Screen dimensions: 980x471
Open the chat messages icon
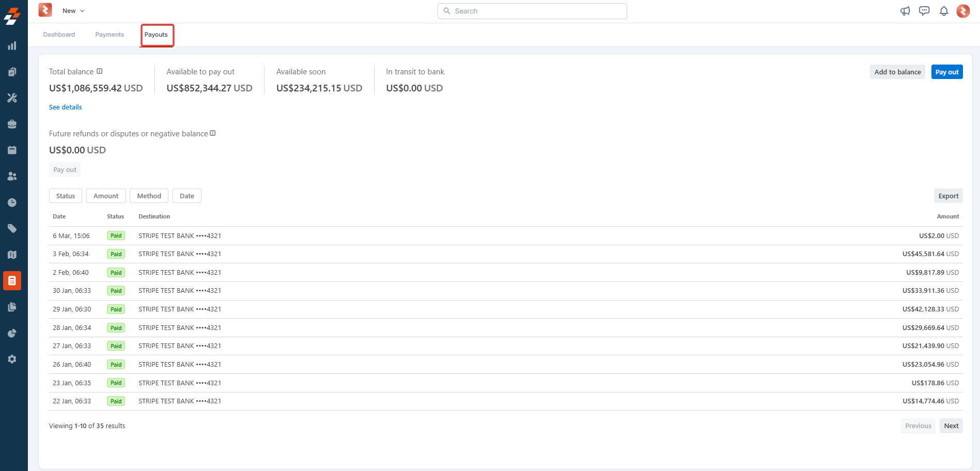pos(924,11)
